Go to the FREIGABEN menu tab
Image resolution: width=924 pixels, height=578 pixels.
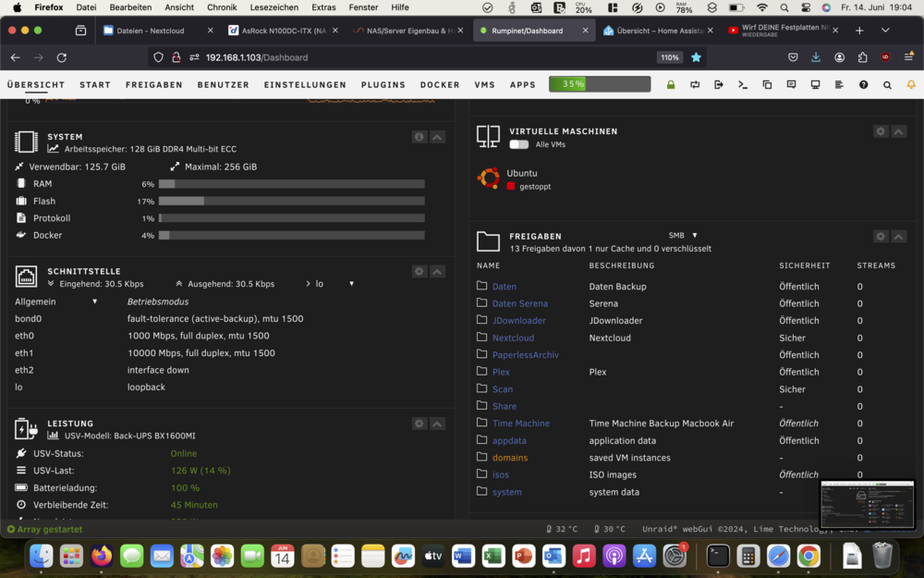153,85
